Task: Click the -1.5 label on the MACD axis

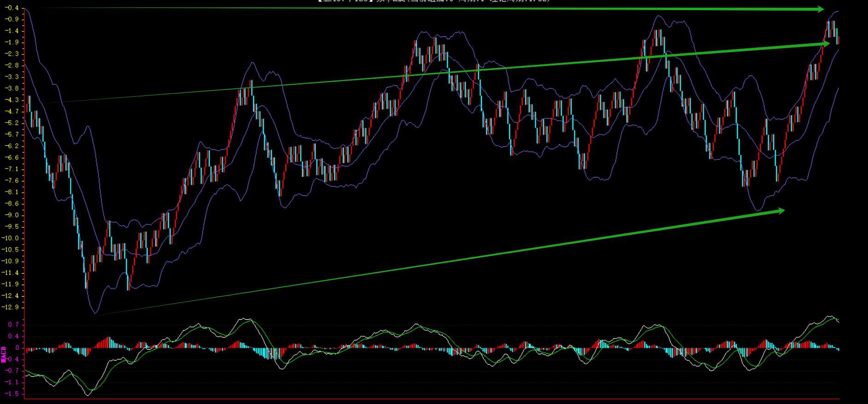Action: 13,394
